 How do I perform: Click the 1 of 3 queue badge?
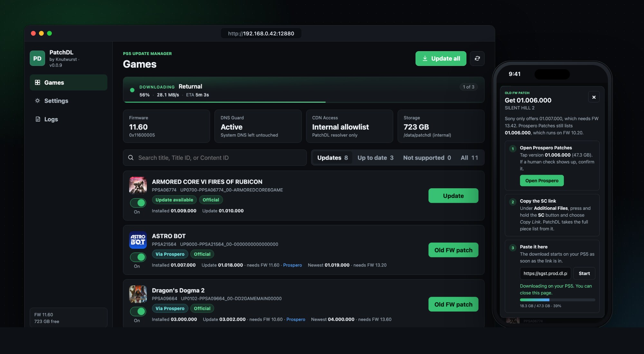coord(469,87)
